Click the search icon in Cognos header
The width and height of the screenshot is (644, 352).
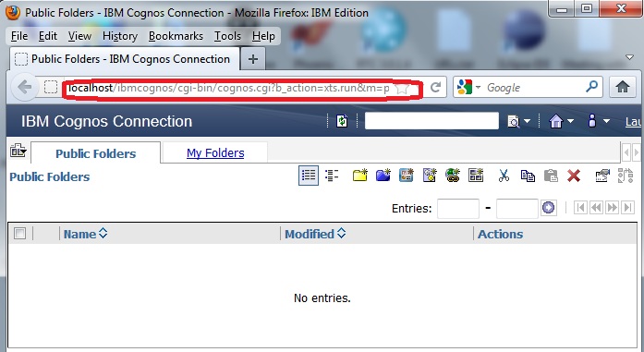click(513, 122)
